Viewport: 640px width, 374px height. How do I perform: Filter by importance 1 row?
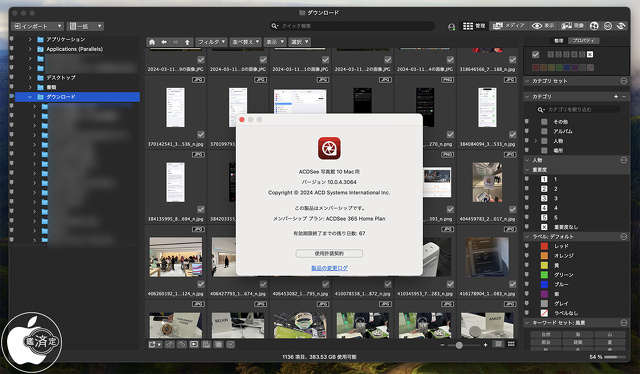(576, 179)
